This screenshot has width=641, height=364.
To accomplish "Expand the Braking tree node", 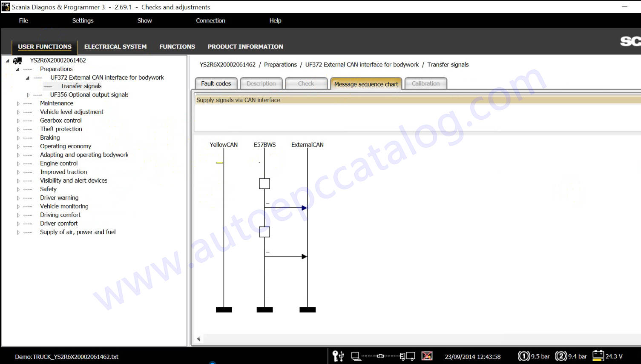I will pyautogui.click(x=18, y=138).
